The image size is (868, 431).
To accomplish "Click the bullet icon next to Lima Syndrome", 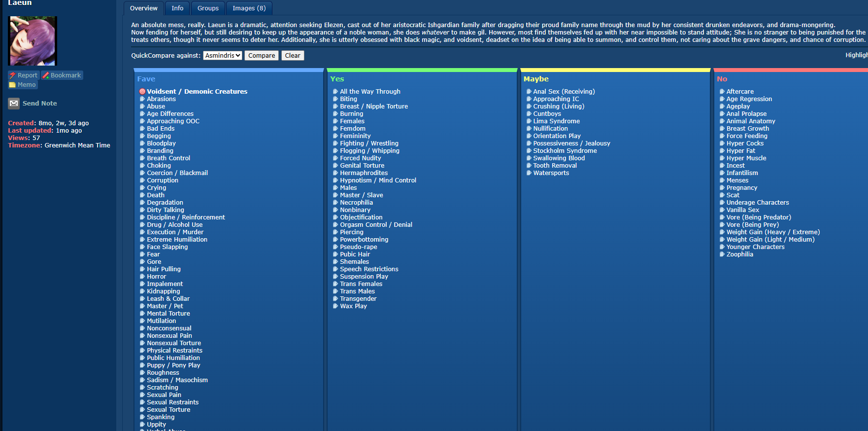I will (x=529, y=121).
